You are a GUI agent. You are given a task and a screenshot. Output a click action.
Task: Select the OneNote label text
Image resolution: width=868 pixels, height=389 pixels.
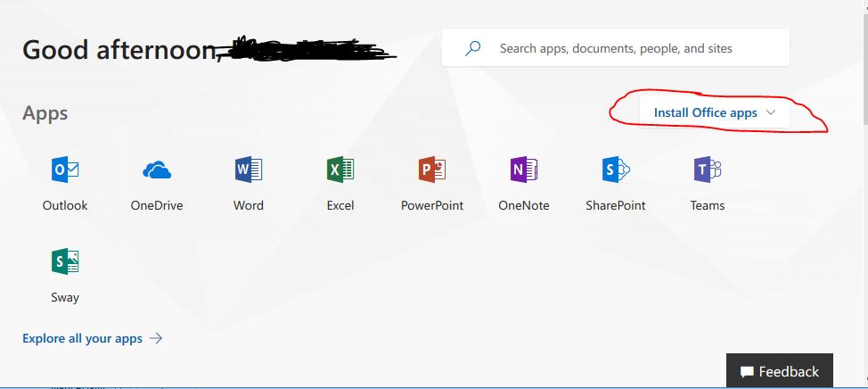click(524, 205)
